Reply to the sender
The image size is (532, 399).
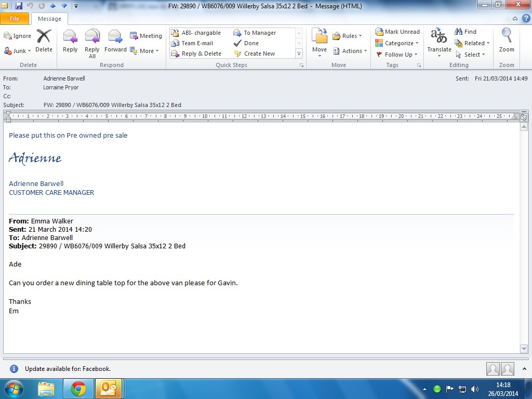pyautogui.click(x=70, y=41)
